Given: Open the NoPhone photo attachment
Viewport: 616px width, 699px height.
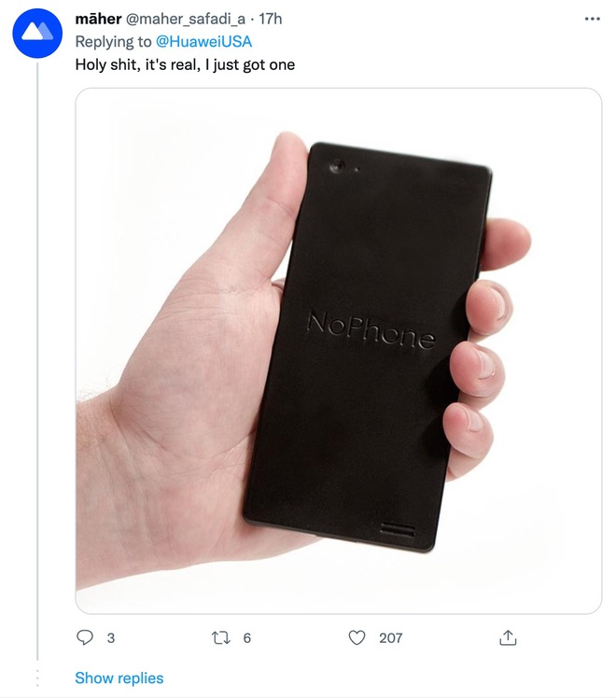Looking at the screenshot, I should (x=338, y=351).
